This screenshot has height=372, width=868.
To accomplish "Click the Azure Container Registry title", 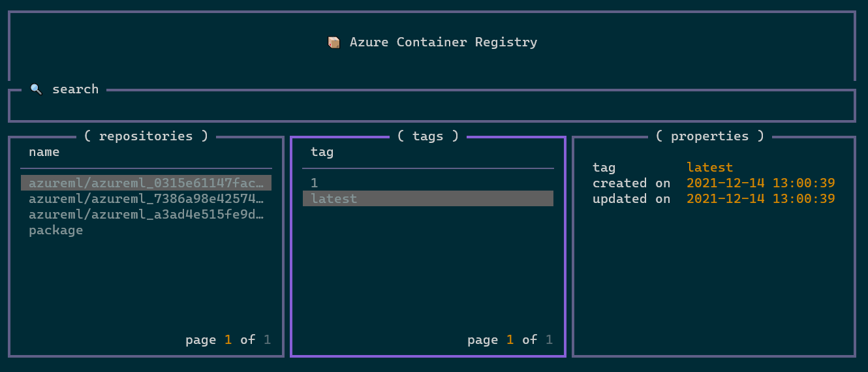I will (444, 42).
